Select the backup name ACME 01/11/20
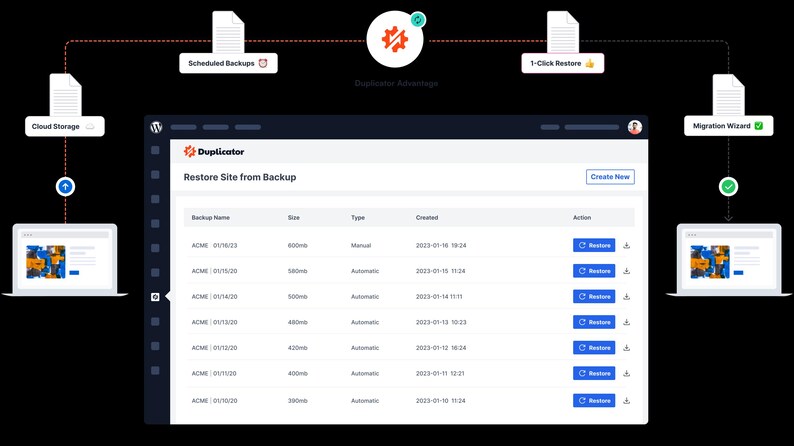This screenshot has height=446, width=794. (x=214, y=373)
